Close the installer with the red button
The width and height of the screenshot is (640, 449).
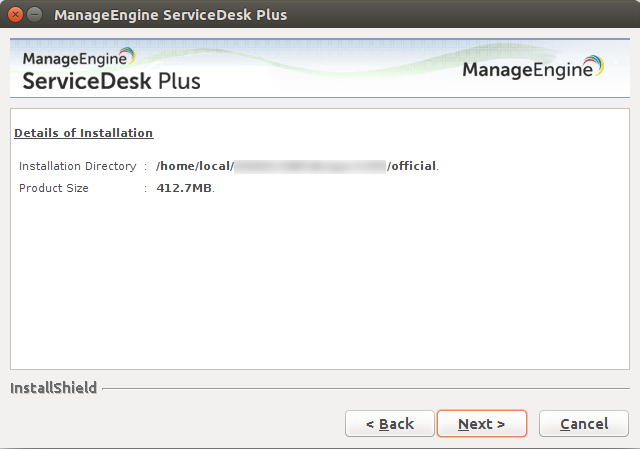point(15,16)
